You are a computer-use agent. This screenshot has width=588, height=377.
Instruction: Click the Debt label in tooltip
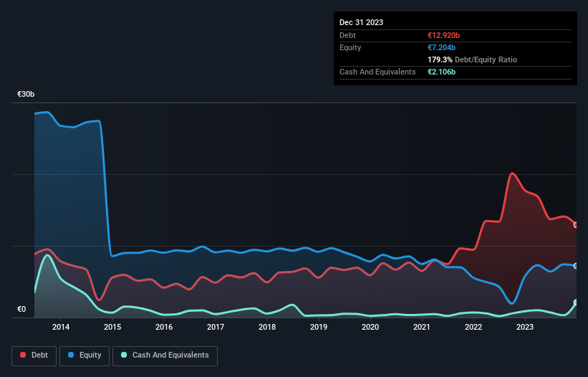347,35
